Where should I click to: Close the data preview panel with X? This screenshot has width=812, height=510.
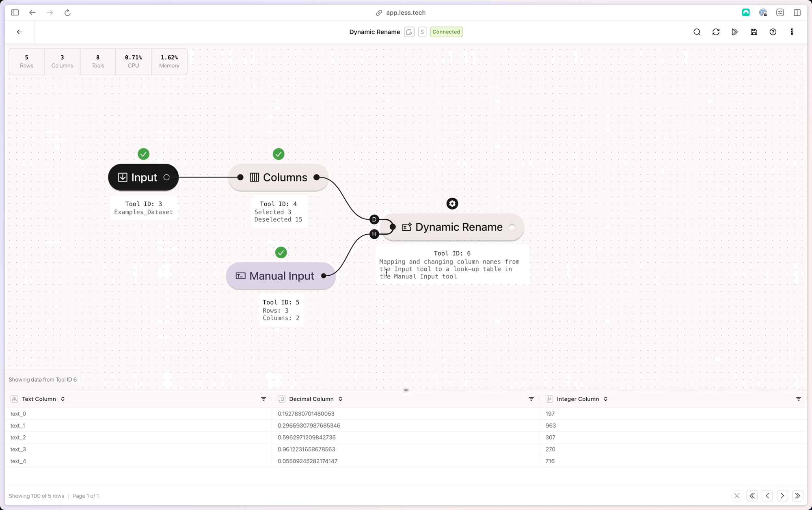tap(737, 496)
